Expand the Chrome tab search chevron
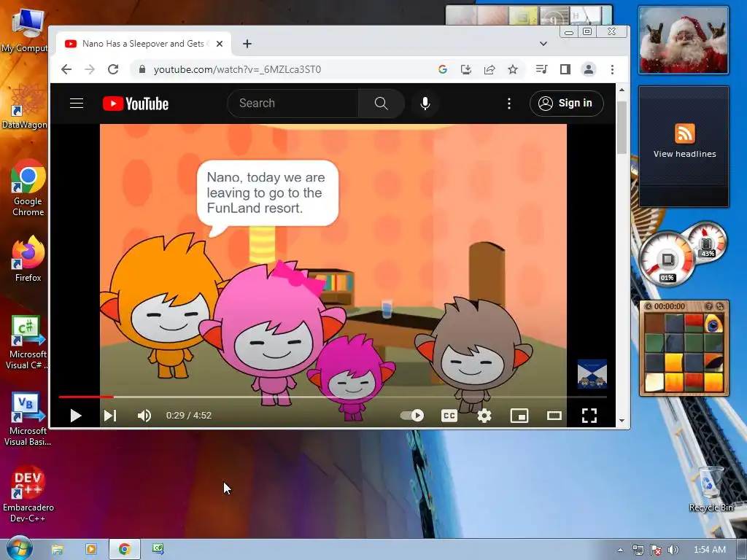The height and width of the screenshot is (560, 747). click(x=543, y=44)
